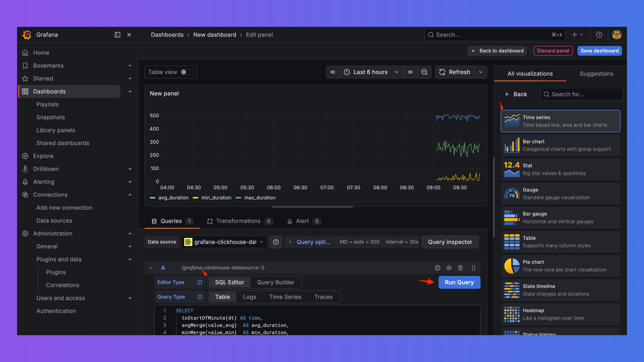Click Query Type info icon
Screen dimensions: 644x362
tap(200, 297)
